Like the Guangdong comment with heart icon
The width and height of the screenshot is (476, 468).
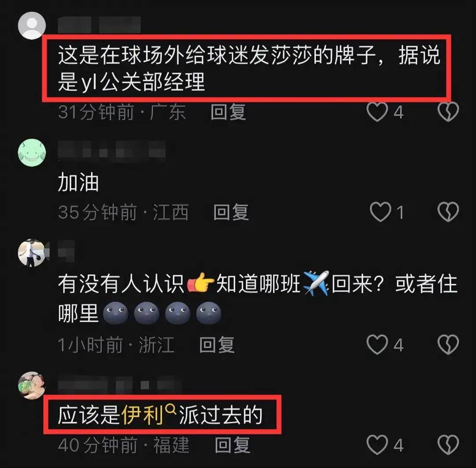click(377, 112)
